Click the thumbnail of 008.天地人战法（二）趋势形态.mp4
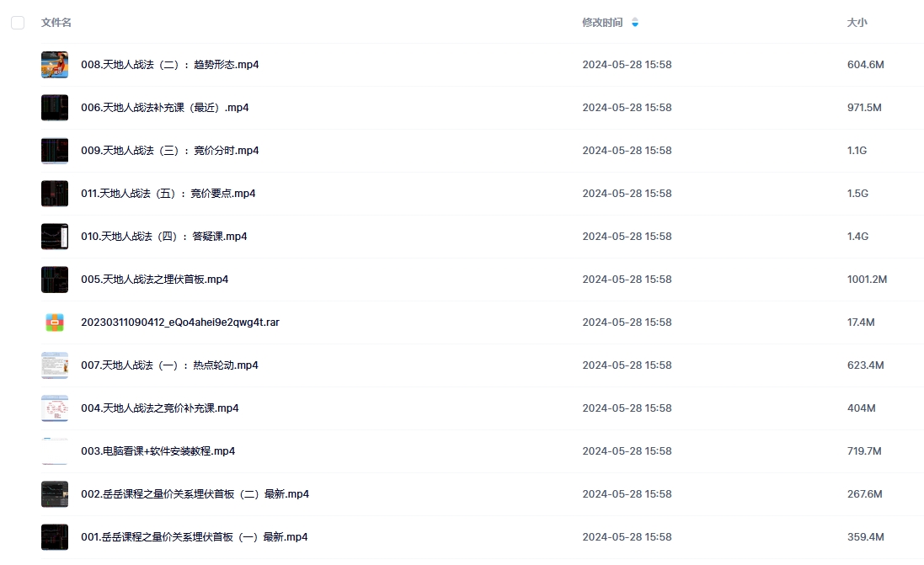This screenshot has height=565, width=924. (55, 65)
